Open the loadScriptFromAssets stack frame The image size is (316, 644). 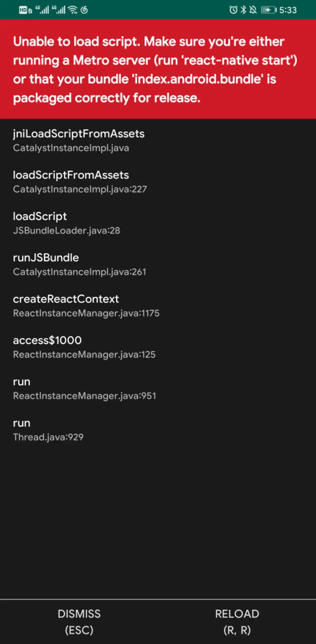click(x=158, y=182)
